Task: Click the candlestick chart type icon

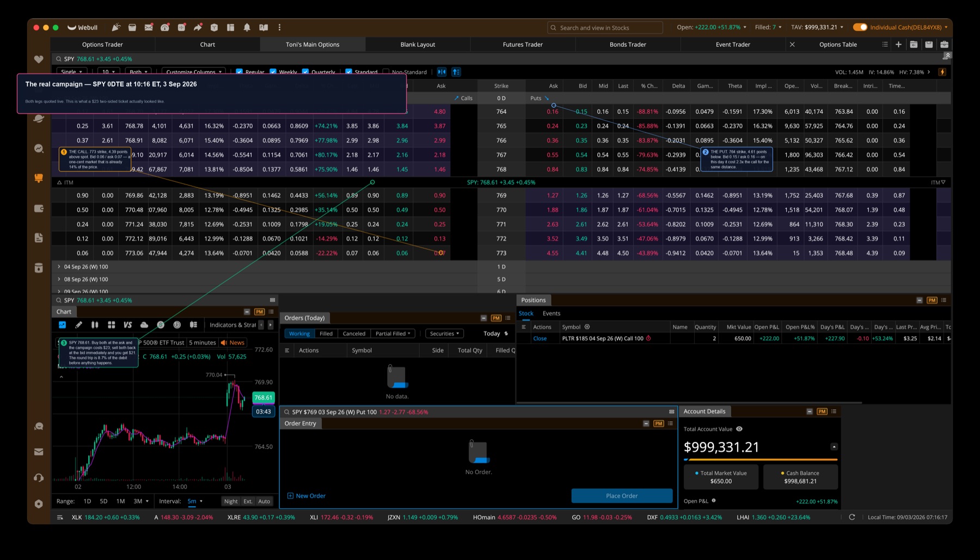Action: (95, 325)
